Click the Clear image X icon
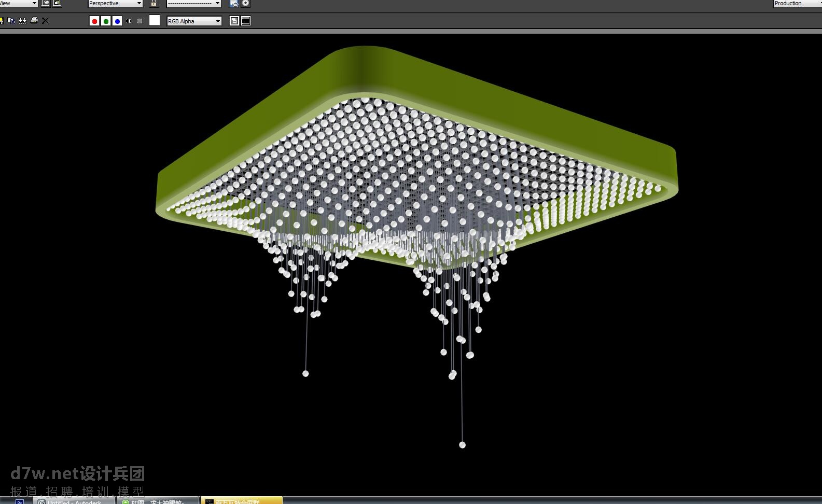The height and width of the screenshot is (504, 822). tap(45, 21)
